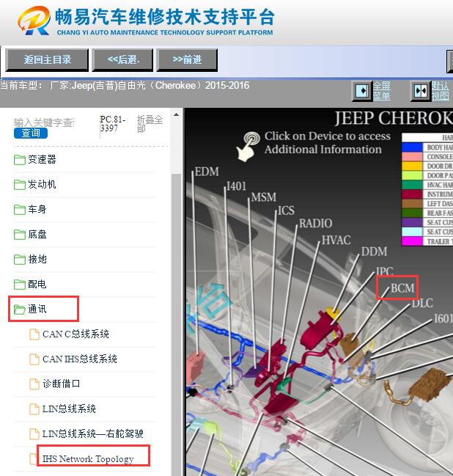
Task: Click the ICS device label
Action: [286, 210]
